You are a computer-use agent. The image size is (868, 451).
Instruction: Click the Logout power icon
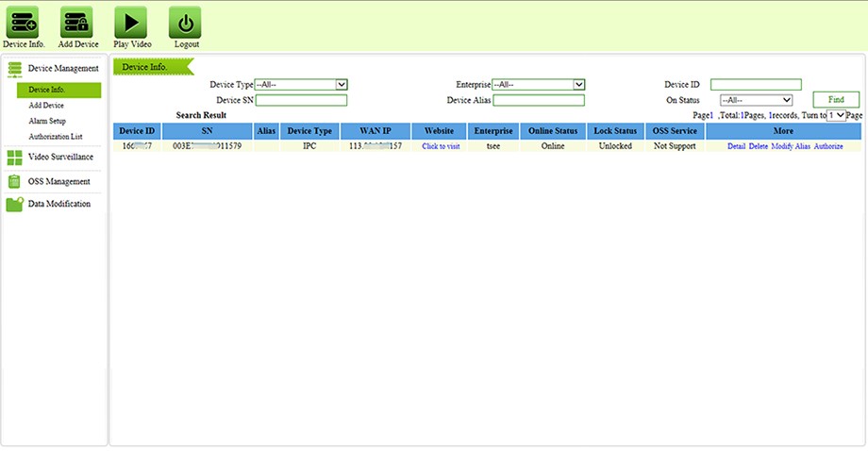point(185,22)
